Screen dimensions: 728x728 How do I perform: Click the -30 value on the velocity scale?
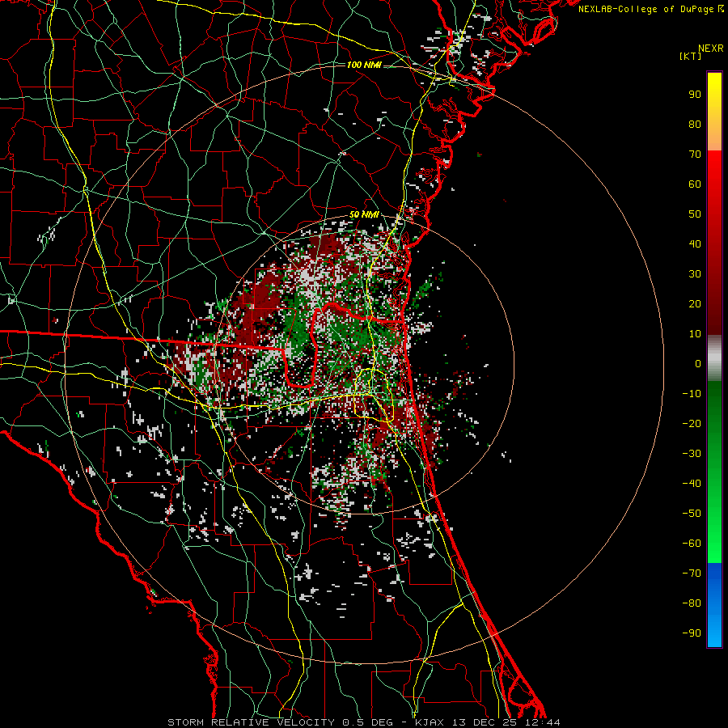click(692, 454)
